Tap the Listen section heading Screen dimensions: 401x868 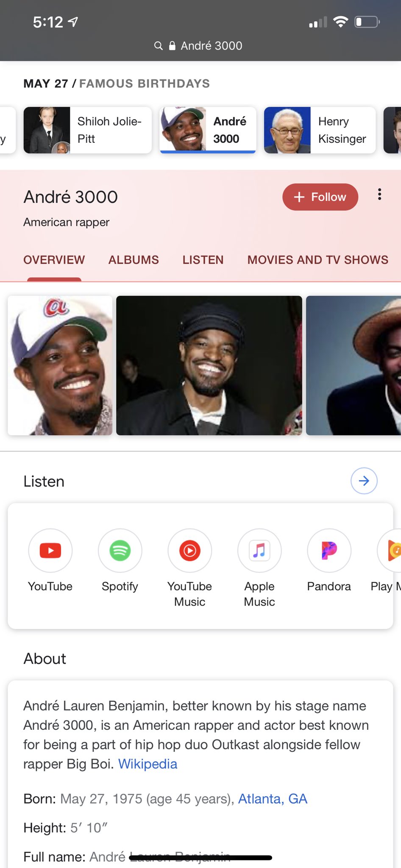(44, 481)
